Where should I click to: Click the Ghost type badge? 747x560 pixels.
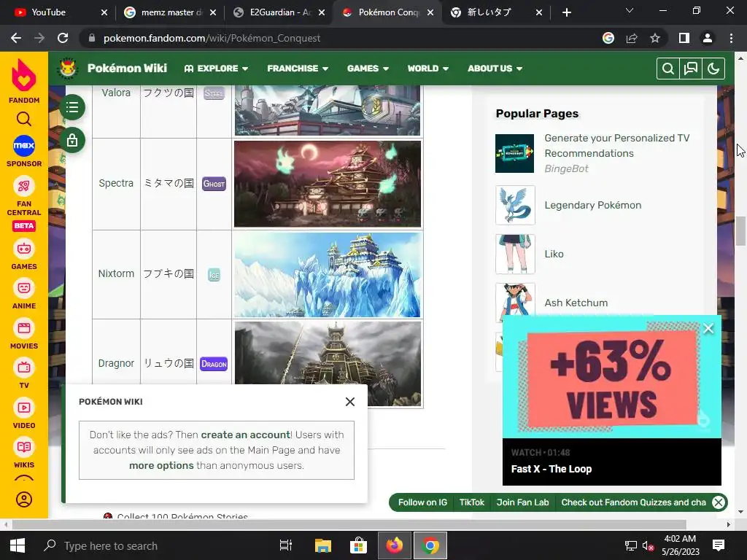pos(214,184)
